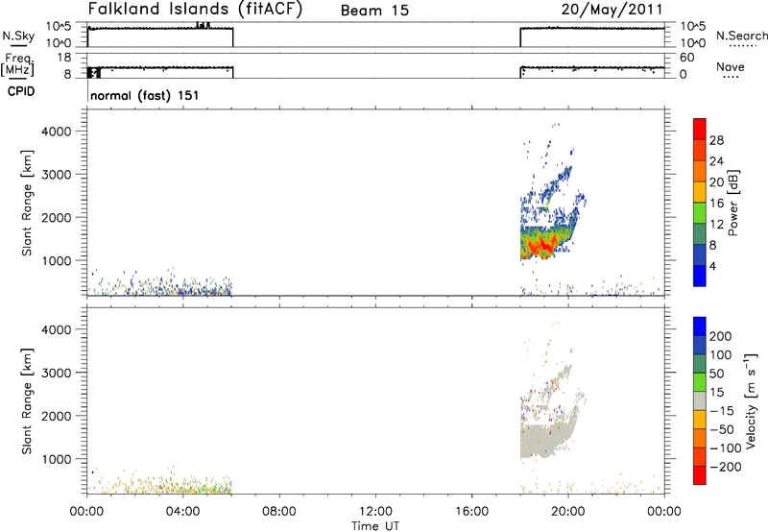This screenshot has width=768, height=532.
Task: Click the "N.Search" legend label
Action: coord(741,36)
